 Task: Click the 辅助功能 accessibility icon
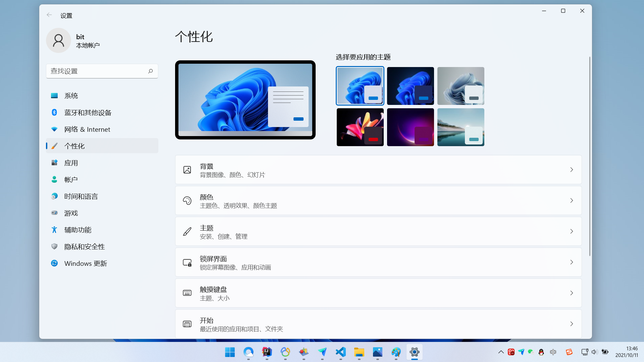tap(54, 230)
